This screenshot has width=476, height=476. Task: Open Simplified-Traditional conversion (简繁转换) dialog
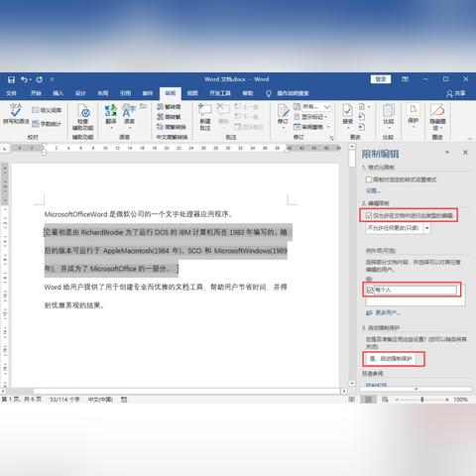[x=172, y=127]
